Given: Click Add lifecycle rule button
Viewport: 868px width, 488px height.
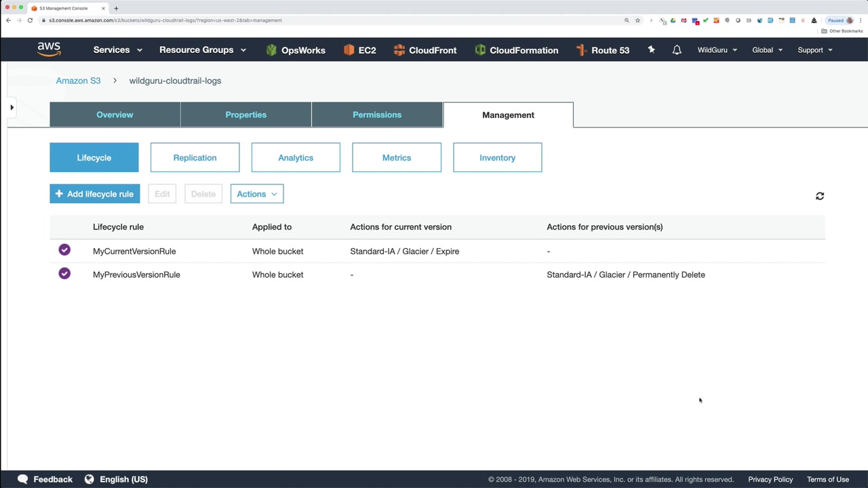Looking at the screenshot, I should coord(95,194).
